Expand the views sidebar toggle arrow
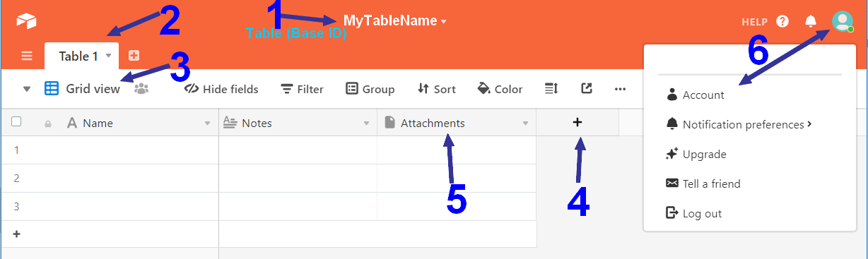 [26, 89]
